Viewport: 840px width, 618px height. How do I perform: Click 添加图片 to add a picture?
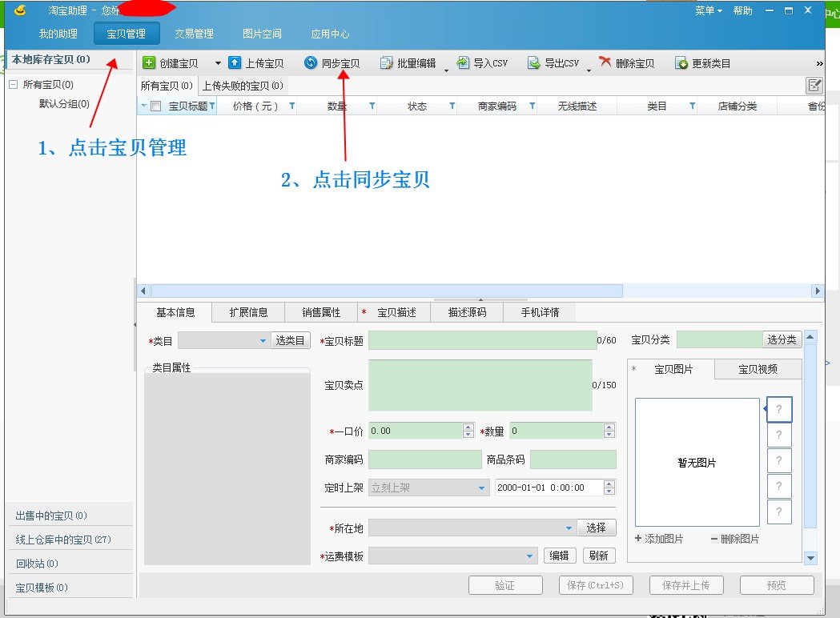[660, 540]
